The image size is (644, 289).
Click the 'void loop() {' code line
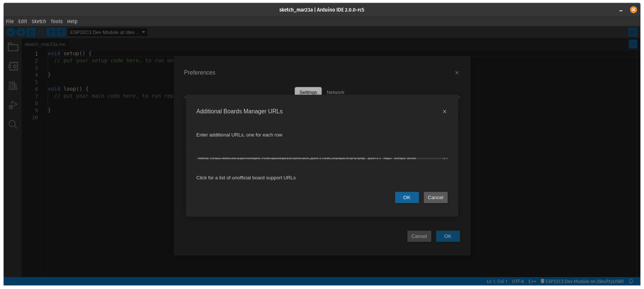68,89
